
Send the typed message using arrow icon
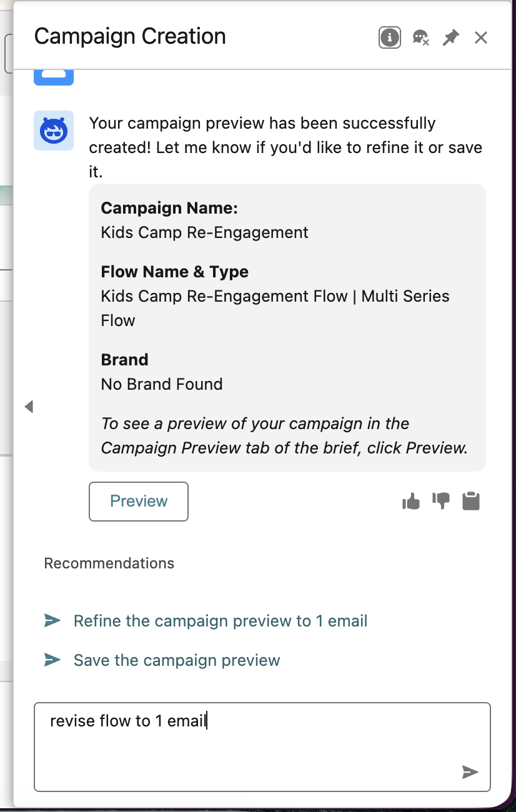[x=470, y=772]
